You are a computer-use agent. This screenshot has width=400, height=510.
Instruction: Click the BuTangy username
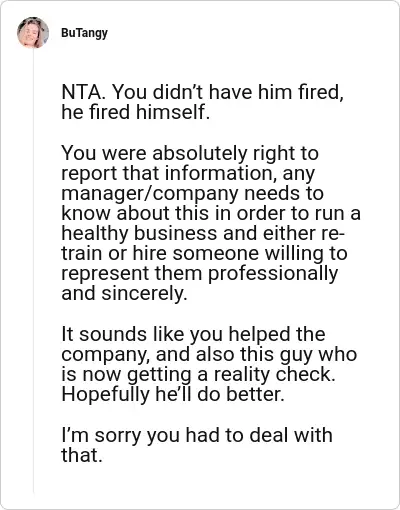84,33
